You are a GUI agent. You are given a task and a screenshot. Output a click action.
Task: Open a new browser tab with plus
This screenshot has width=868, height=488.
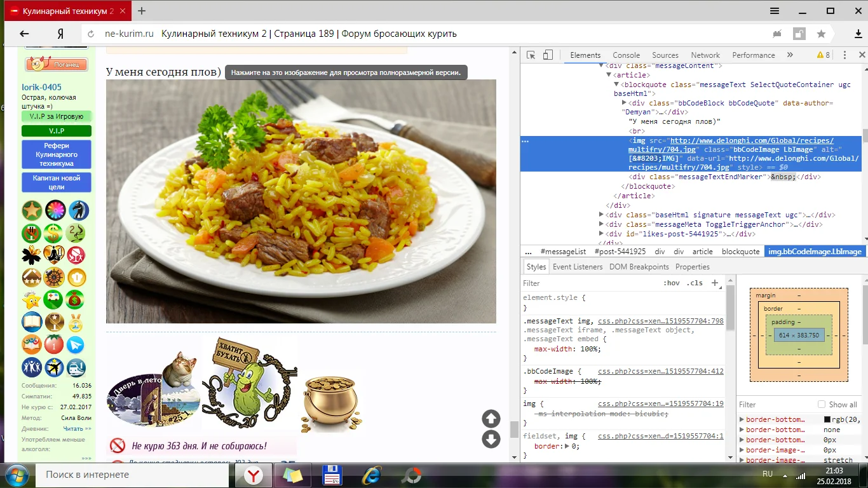(141, 11)
